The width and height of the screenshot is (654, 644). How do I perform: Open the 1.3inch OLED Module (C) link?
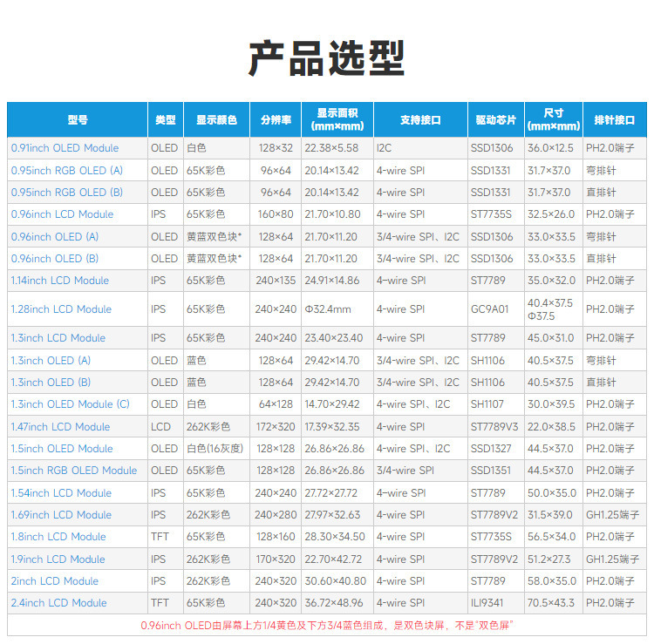(70, 404)
